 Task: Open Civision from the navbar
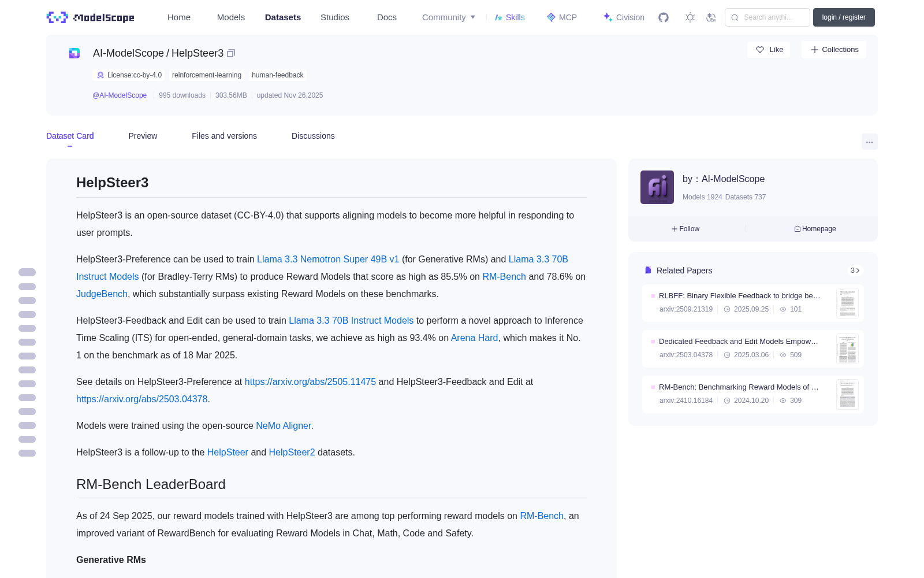pyautogui.click(x=624, y=17)
